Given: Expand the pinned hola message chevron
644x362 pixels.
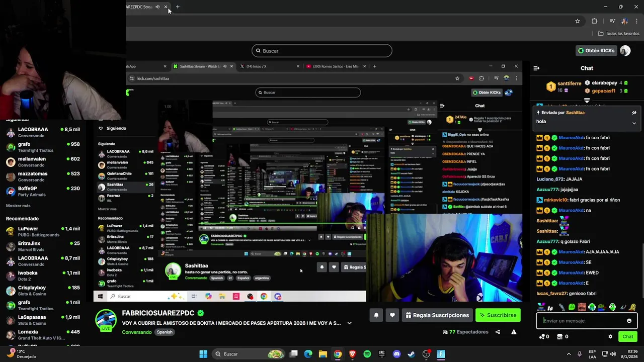Looking at the screenshot, I should [x=634, y=123].
